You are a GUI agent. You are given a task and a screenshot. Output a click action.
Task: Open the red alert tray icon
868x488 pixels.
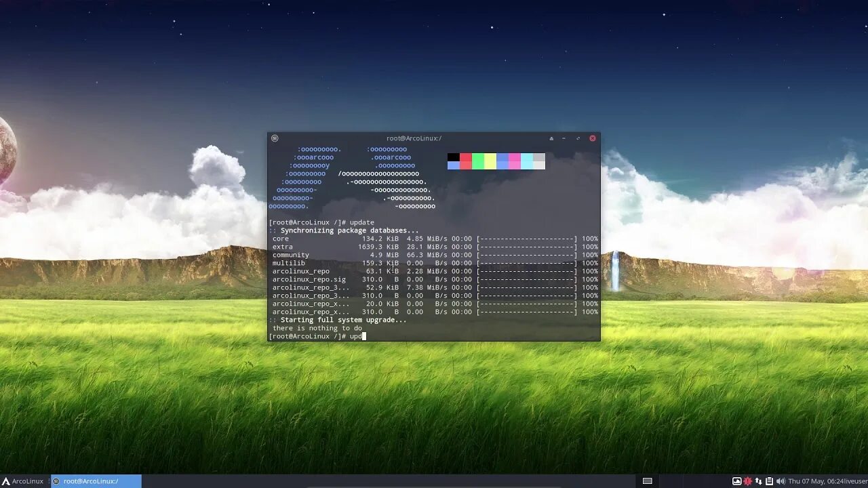tap(748, 481)
